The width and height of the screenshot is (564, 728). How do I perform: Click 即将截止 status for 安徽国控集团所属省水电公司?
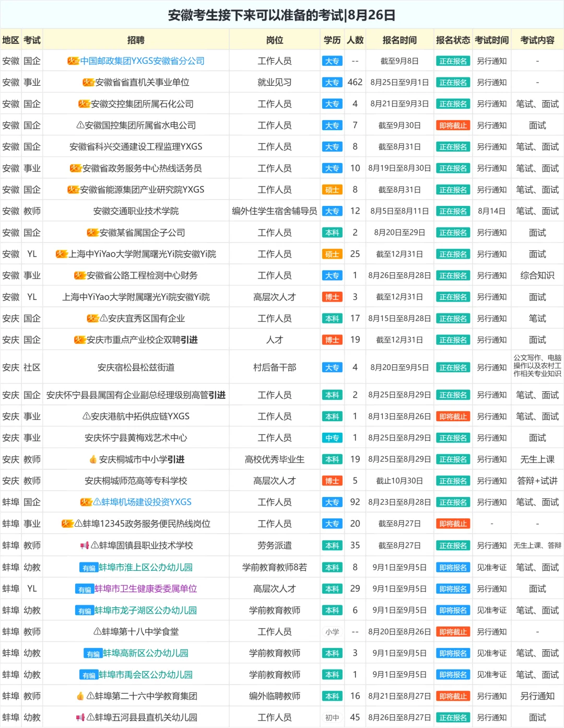tap(453, 125)
